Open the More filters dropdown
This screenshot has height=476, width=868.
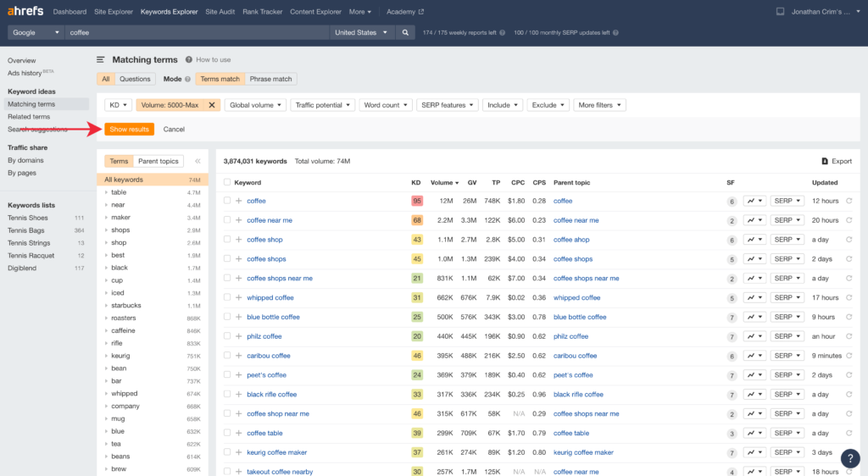click(x=599, y=105)
